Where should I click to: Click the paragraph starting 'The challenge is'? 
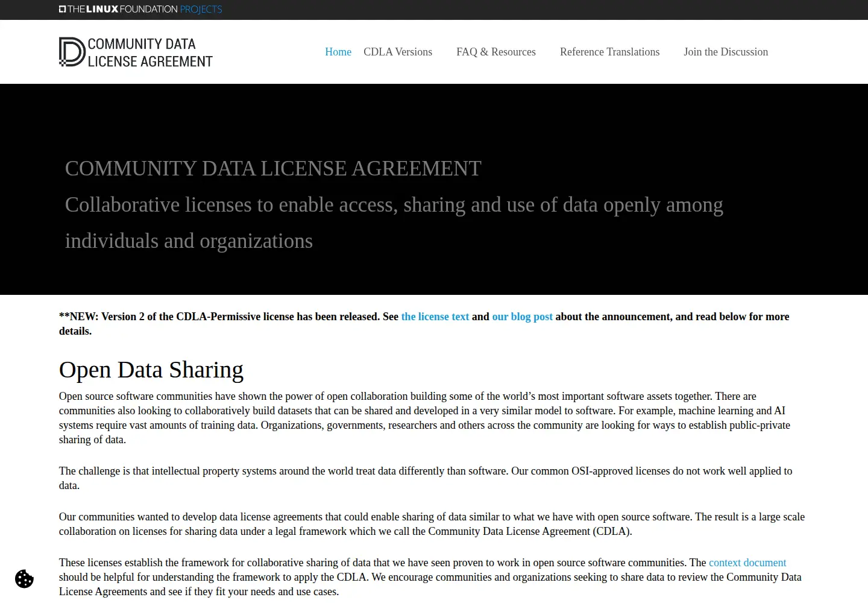[x=426, y=478]
